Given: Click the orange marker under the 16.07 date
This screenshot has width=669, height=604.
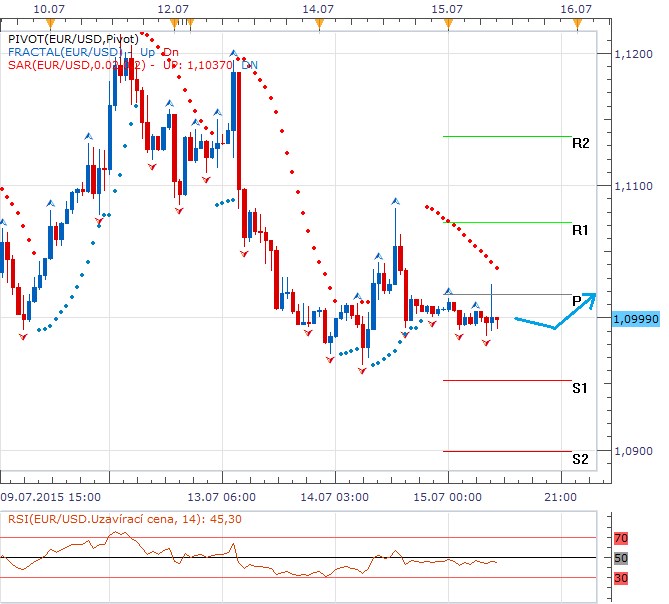Looking at the screenshot, I should point(575,20).
